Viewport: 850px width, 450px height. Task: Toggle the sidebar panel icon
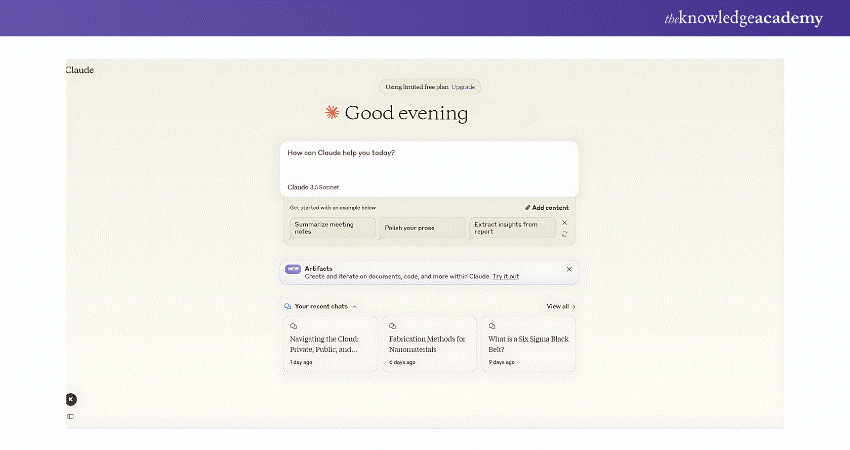pos(71,416)
